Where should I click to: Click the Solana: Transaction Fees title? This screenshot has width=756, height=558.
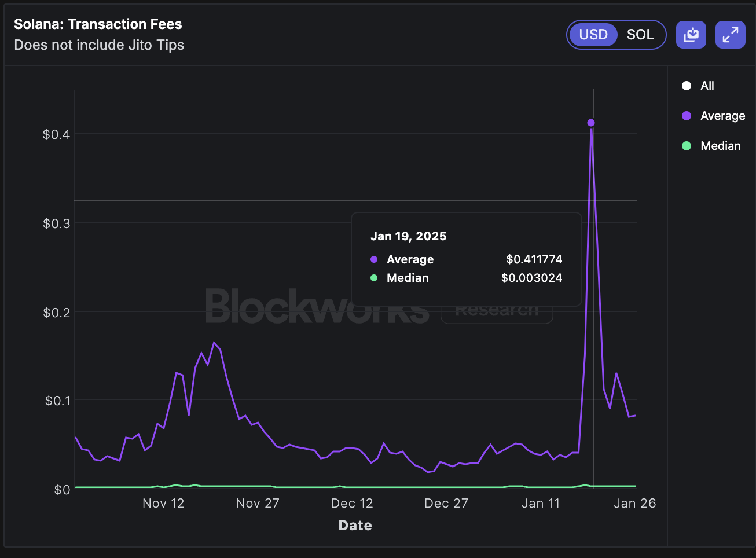pos(97,24)
